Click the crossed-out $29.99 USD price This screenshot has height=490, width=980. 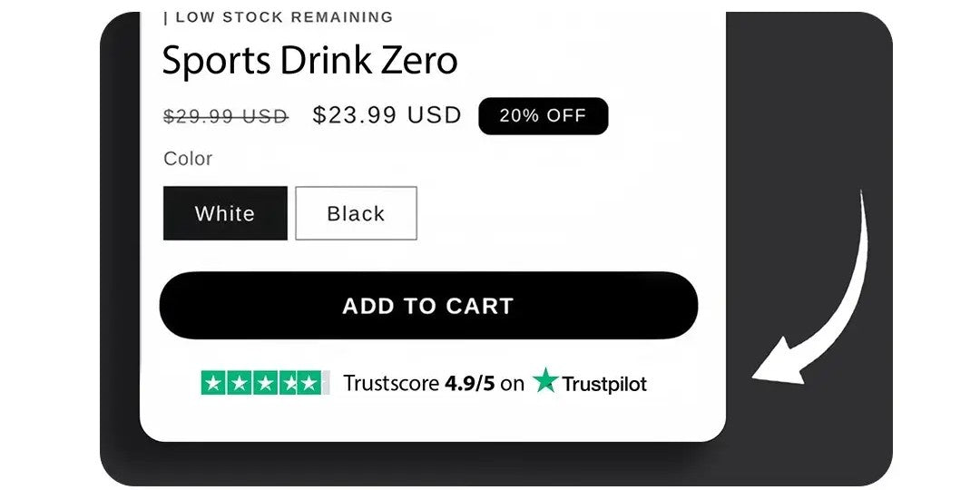[x=225, y=116]
